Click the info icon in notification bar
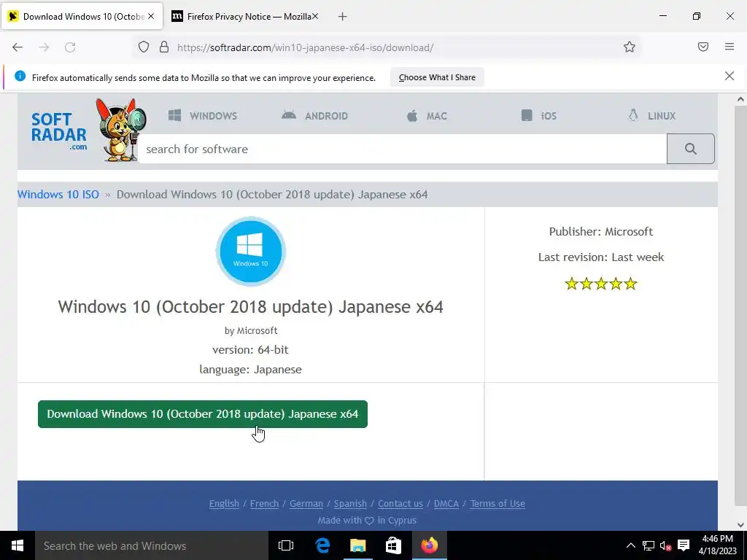 click(x=20, y=76)
